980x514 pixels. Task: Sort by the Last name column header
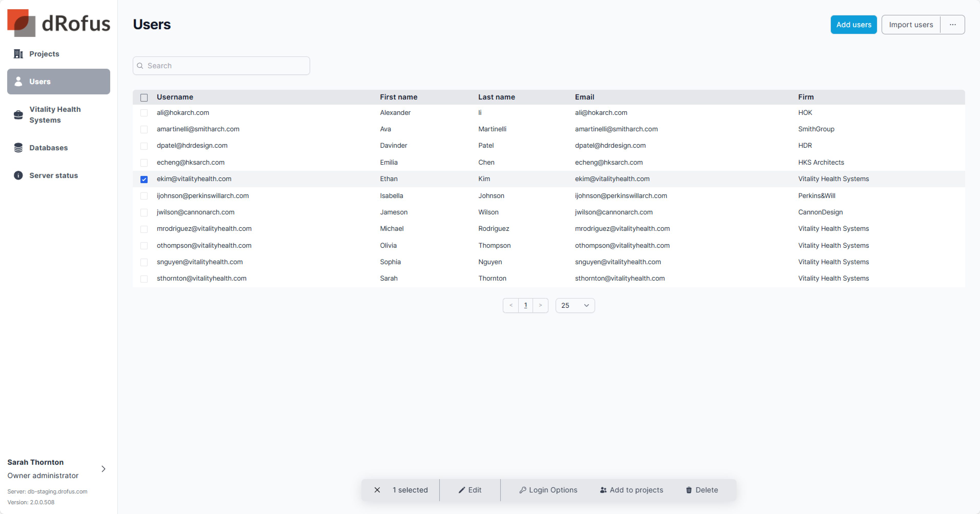coord(496,97)
